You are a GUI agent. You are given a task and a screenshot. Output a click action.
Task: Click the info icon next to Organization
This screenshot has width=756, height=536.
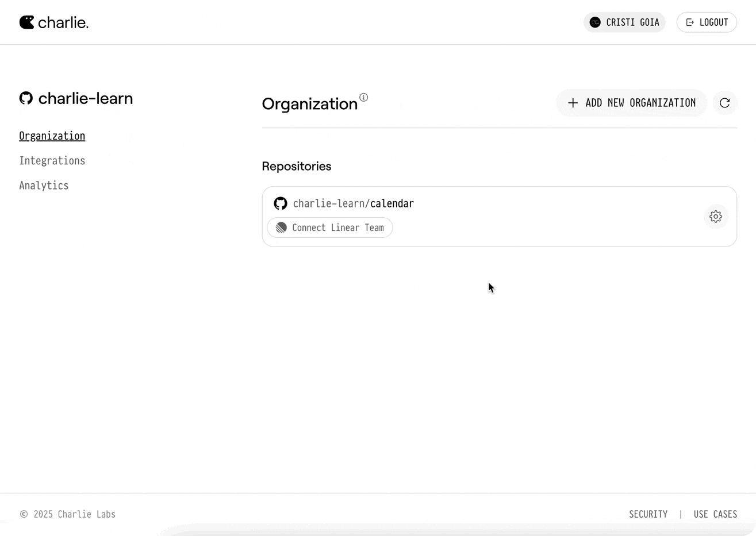pos(364,97)
